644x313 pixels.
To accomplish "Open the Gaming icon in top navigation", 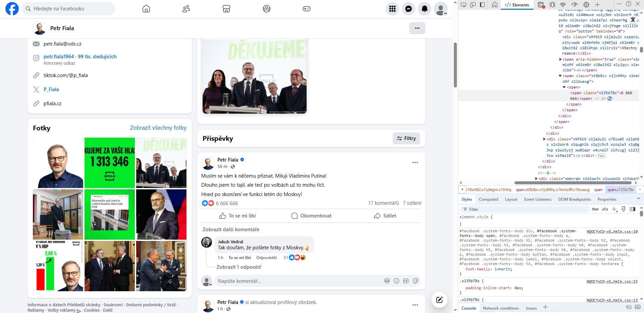I will click(x=307, y=9).
